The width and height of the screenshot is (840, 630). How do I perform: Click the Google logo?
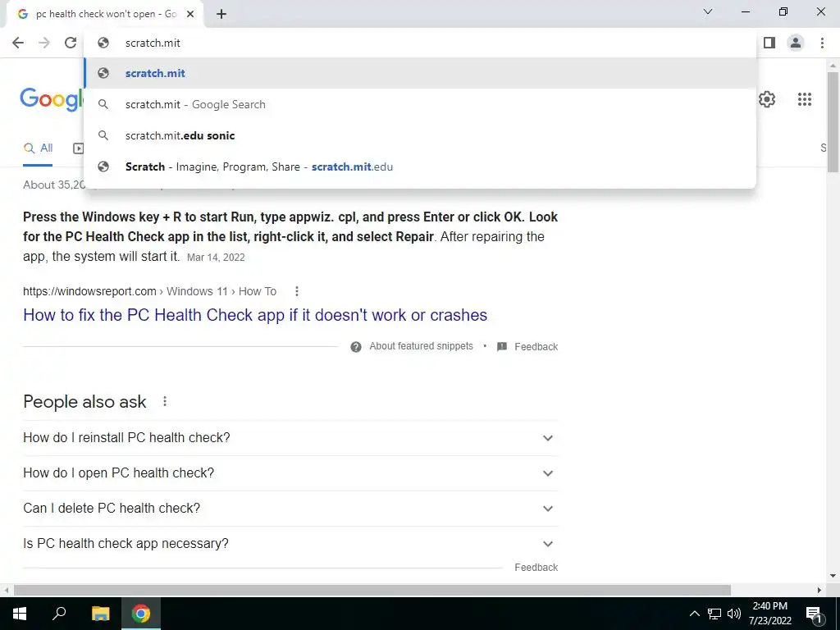click(x=51, y=99)
